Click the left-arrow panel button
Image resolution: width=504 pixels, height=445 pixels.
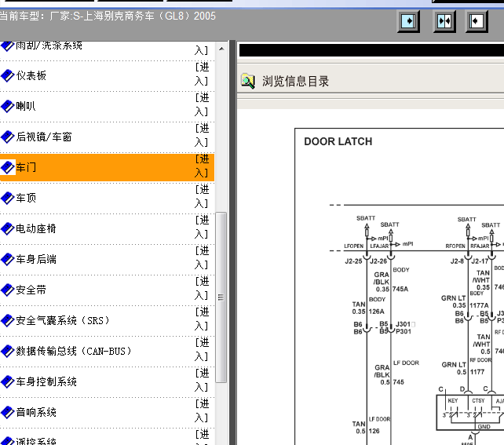pos(477,21)
